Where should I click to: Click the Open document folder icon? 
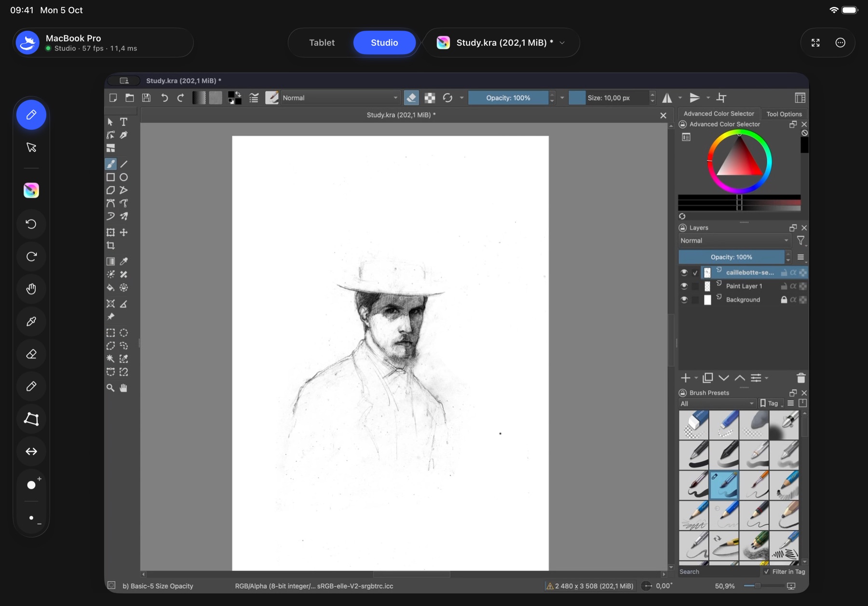130,98
